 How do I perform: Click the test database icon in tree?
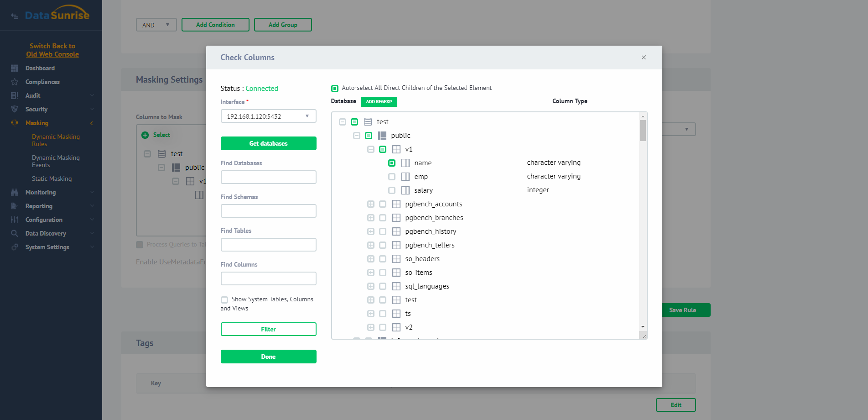pos(368,122)
